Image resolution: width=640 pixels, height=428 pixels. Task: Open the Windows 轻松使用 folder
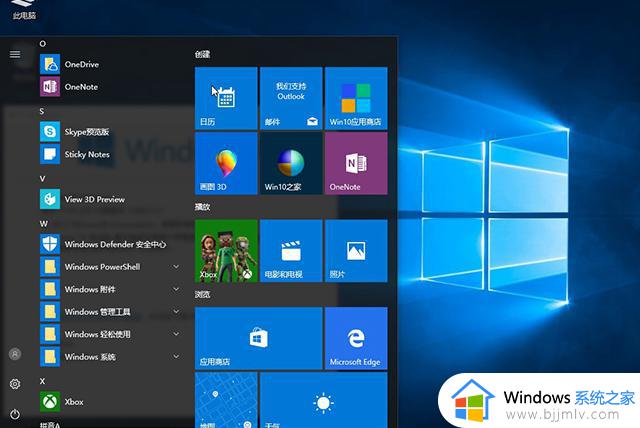[x=110, y=334]
